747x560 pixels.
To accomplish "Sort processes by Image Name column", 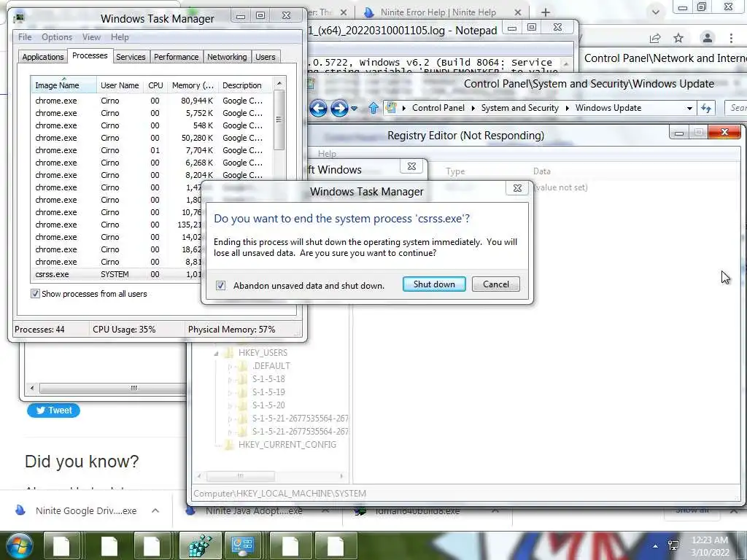I will point(63,85).
